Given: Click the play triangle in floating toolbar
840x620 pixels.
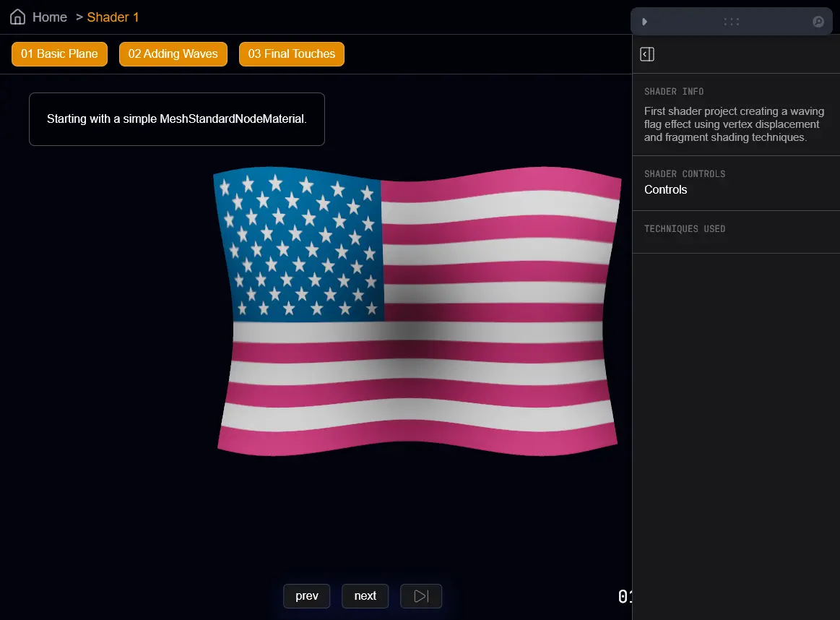Looking at the screenshot, I should pyautogui.click(x=645, y=22).
